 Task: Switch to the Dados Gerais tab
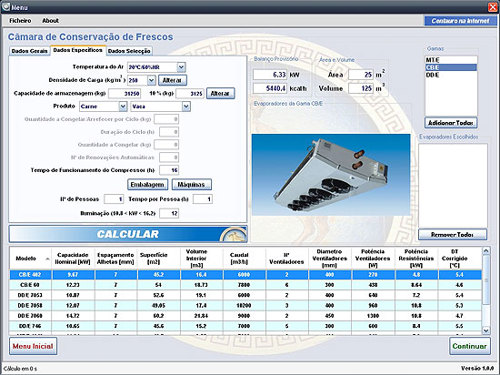tap(29, 51)
